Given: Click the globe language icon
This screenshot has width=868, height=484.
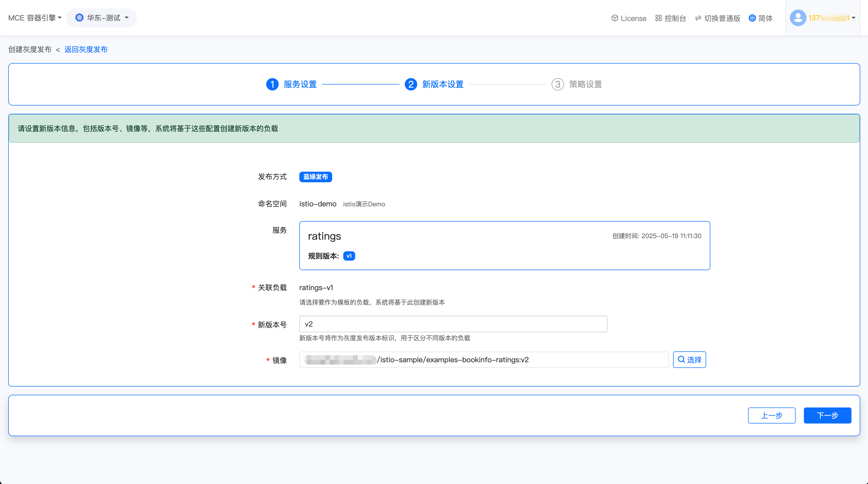Looking at the screenshot, I should (752, 18).
